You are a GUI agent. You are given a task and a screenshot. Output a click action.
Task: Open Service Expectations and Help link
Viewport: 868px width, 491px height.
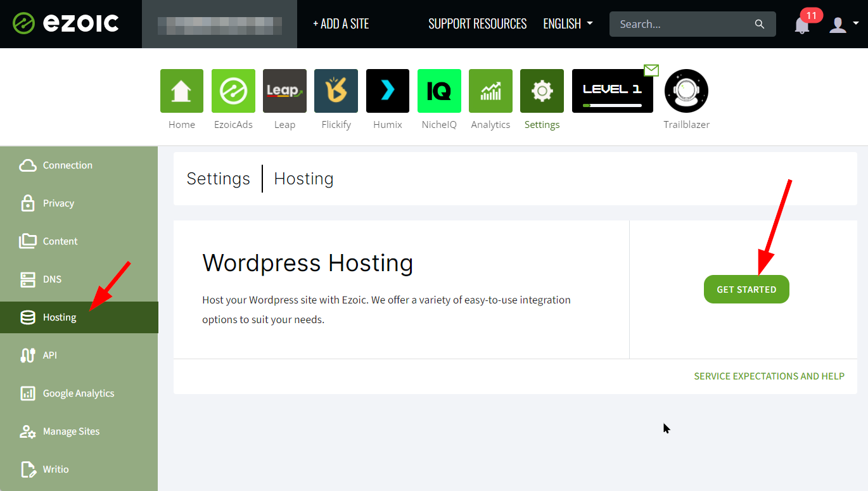click(x=769, y=376)
